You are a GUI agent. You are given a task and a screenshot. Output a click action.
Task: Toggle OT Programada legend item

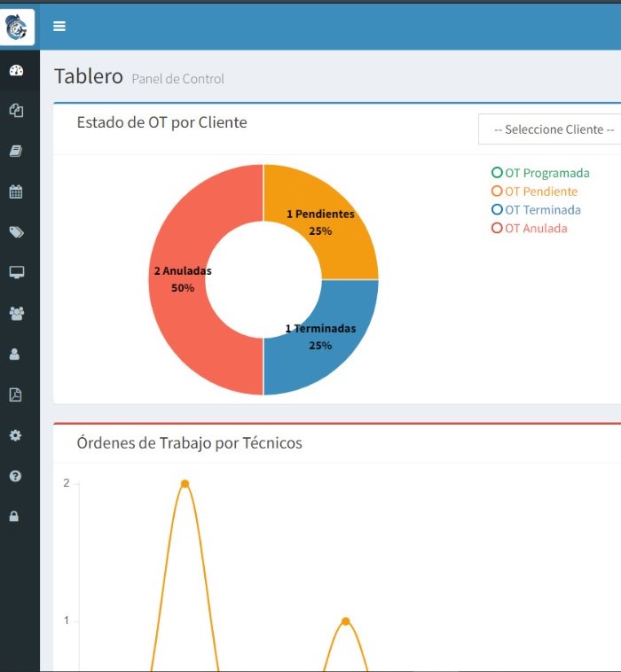click(x=541, y=173)
